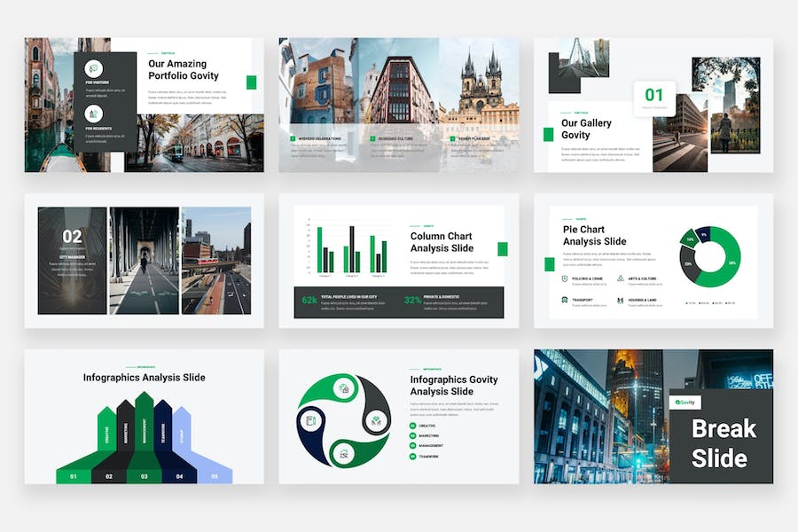The width and height of the screenshot is (798, 532).
Task: Select the Arts & Culture icon
Action: [x=621, y=278]
